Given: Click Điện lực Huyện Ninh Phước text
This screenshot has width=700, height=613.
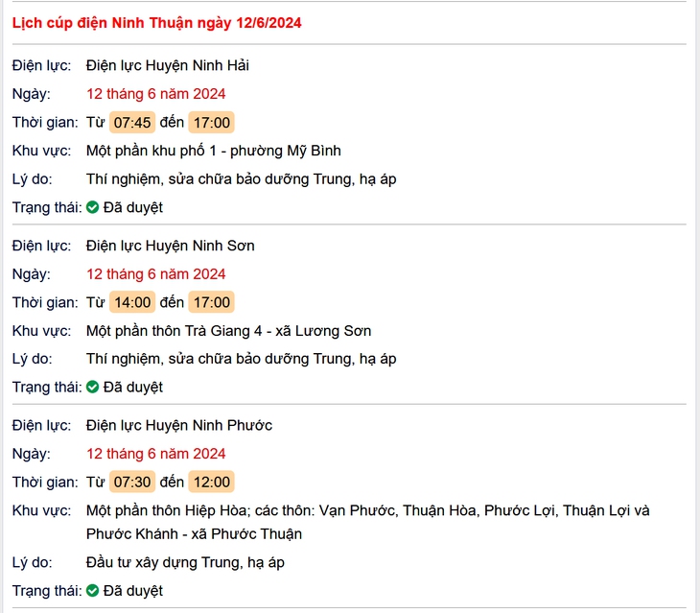Looking at the screenshot, I should (179, 426).
